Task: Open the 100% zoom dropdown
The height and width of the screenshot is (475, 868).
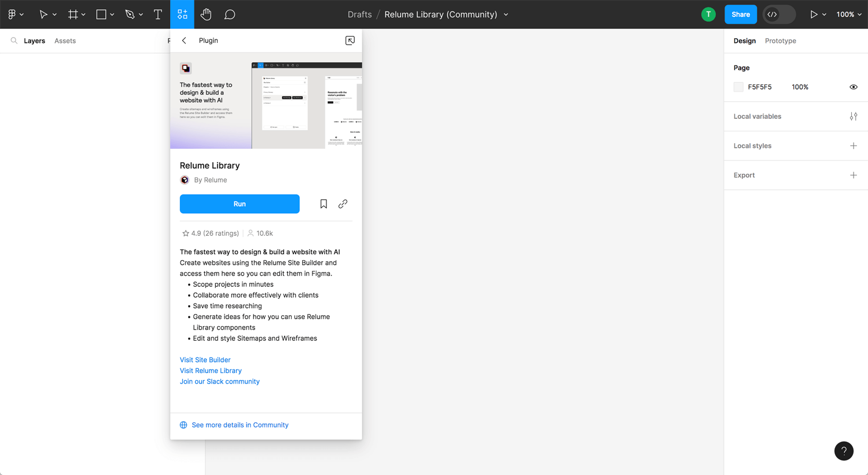Action: 848,14
